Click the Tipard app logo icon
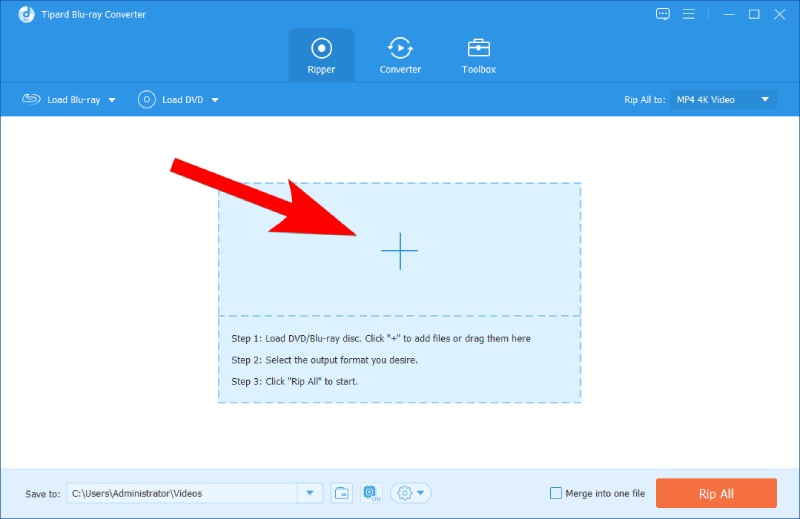800x519 pixels. coord(26,14)
